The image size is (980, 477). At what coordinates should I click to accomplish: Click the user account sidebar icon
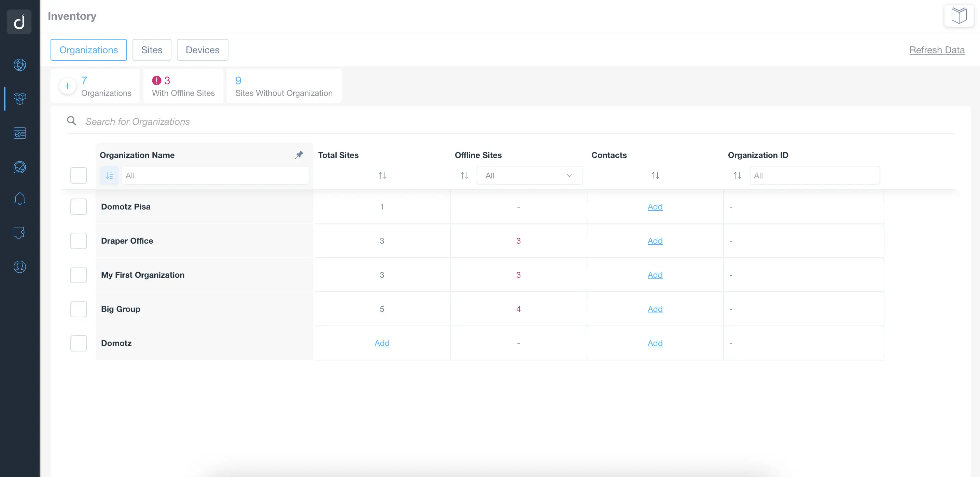point(20,267)
